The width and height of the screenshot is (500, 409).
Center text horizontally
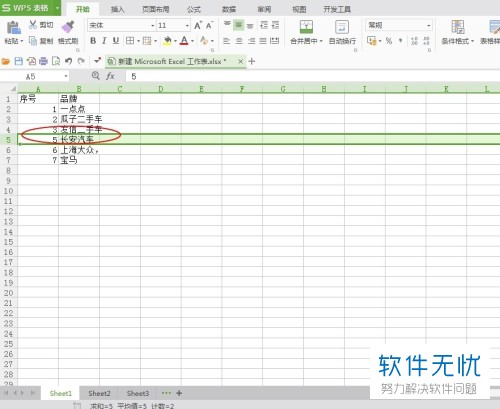pos(239,41)
